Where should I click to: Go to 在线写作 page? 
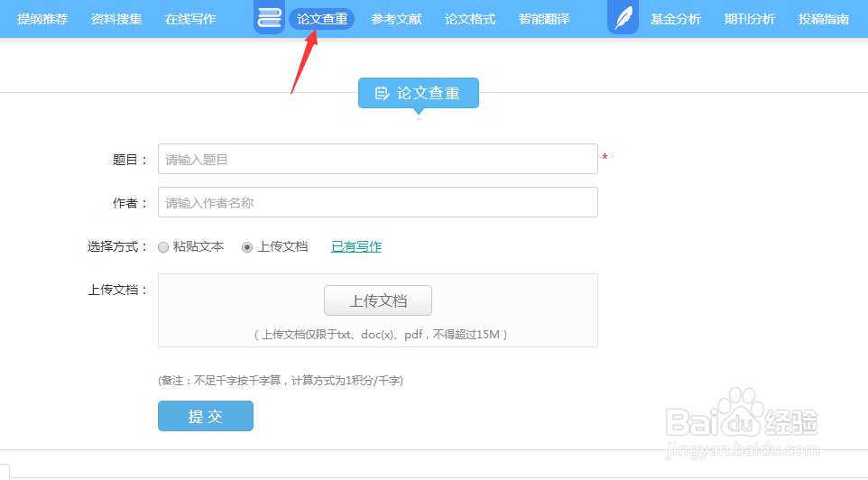coord(190,19)
